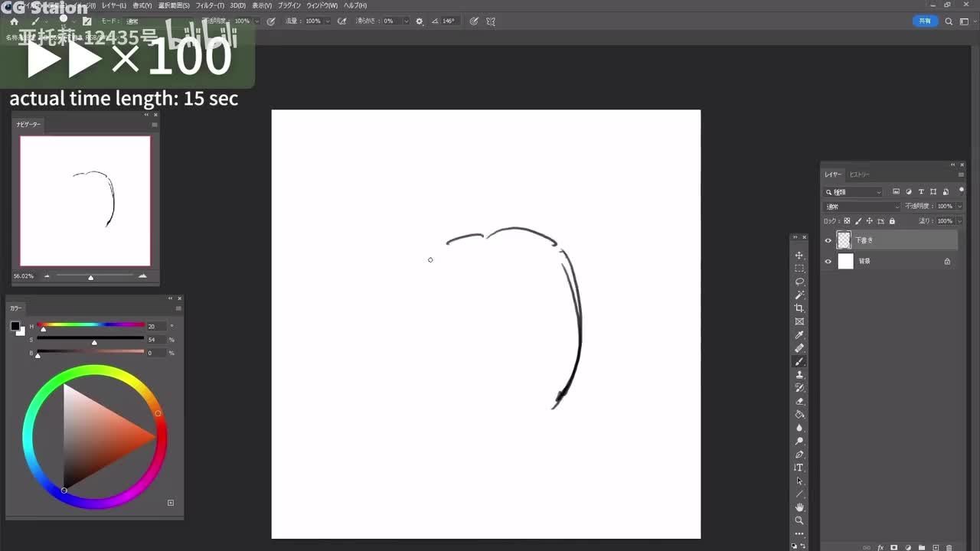Hide the 下書き layer
This screenshot has height=551, width=980.
[828, 240]
